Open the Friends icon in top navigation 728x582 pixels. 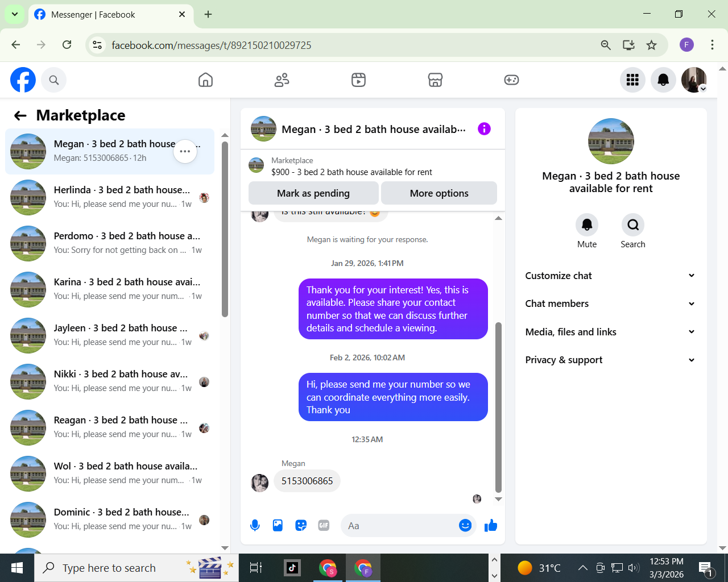(282, 80)
